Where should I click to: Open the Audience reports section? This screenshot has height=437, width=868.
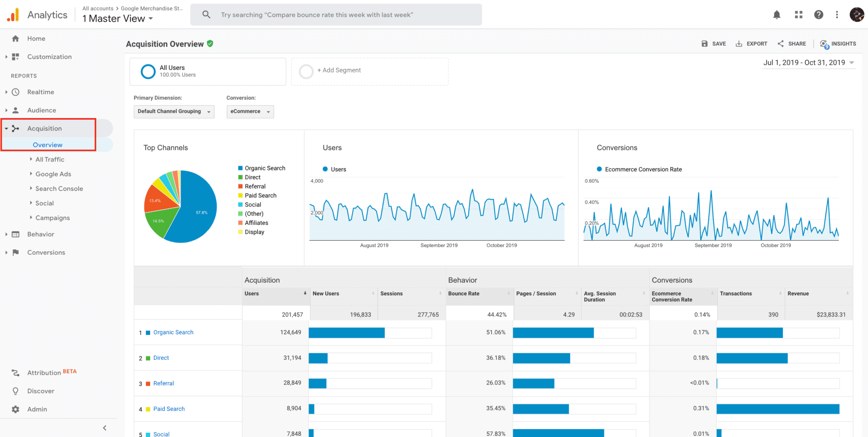pyautogui.click(x=42, y=110)
